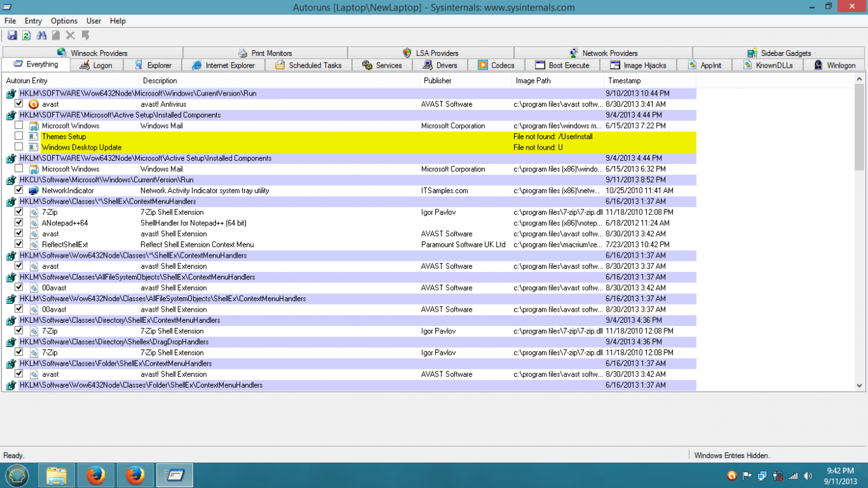The width and height of the screenshot is (868, 488).
Task: Switch to the Logon tab
Action: 96,65
